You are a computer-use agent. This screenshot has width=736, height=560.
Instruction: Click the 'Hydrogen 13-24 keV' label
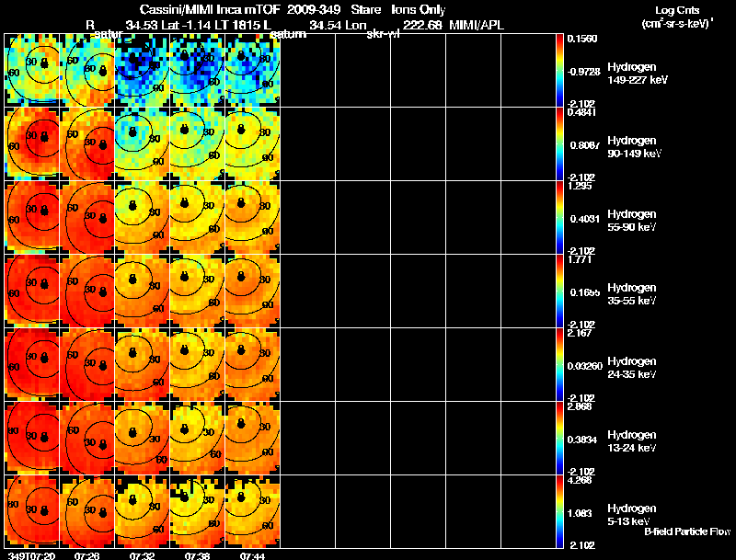(x=632, y=441)
